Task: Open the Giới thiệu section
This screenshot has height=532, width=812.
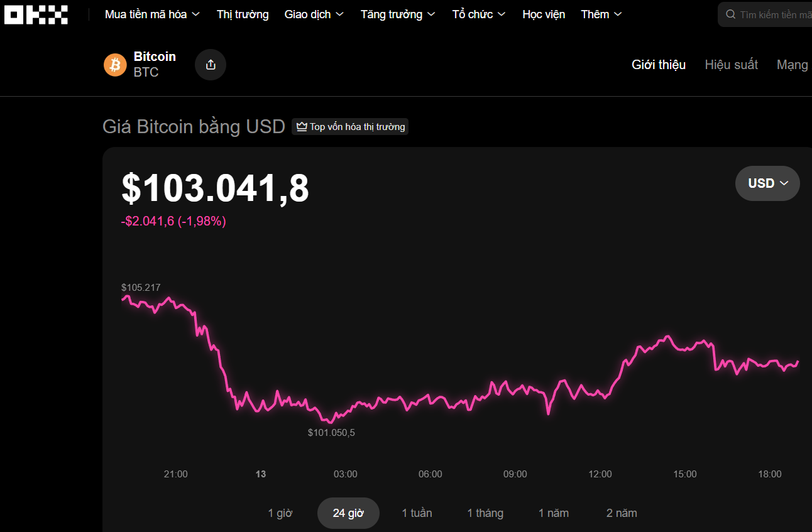Action: point(658,64)
